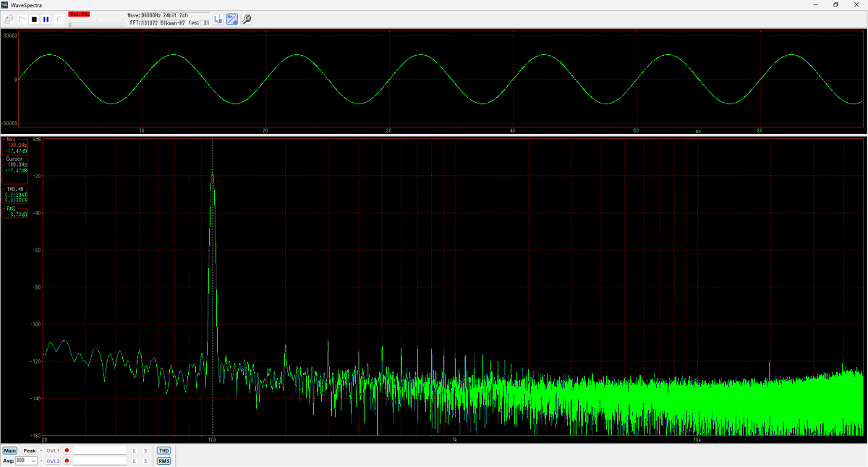Click the fps value box
Viewport: 868px width, 467px height.
(x=205, y=23)
